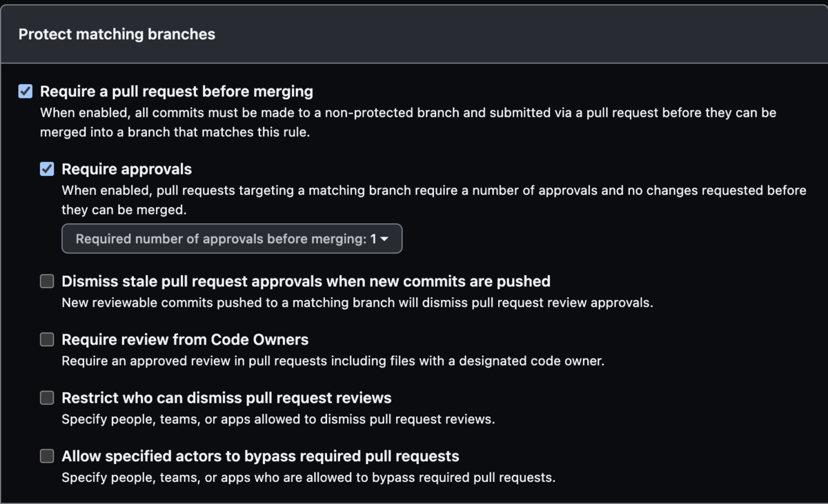Enable the Allow specified actors to bypass checkbox
Screen dimensions: 828x504
click(x=47, y=456)
